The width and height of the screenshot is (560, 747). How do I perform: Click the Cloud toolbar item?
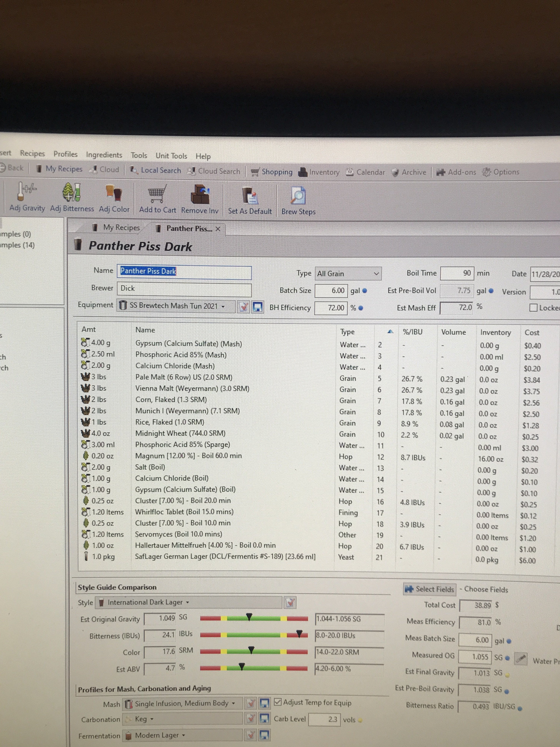[104, 169]
